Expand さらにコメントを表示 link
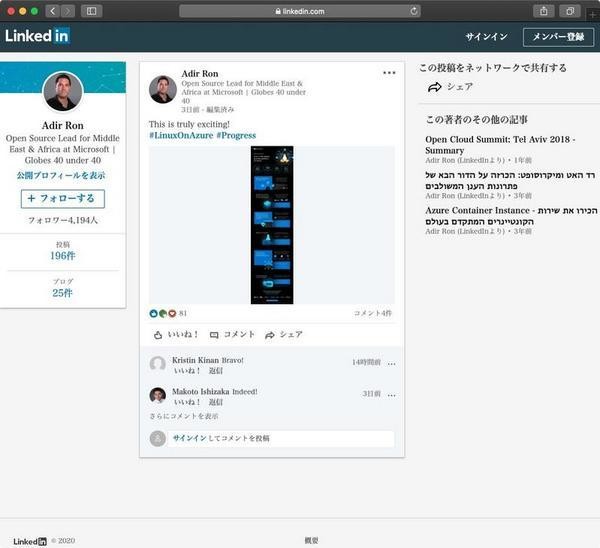Viewport: 600px width, 548px height. (x=184, y=416)
